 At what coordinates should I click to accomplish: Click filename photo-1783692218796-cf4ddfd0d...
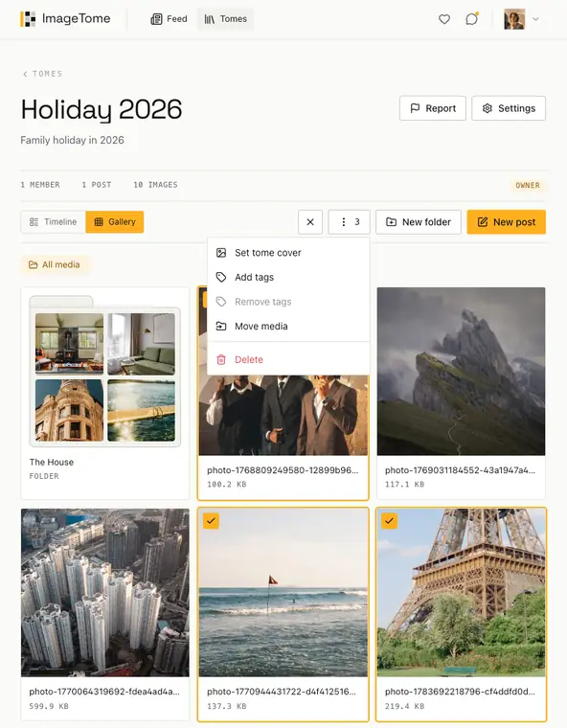coord(460,692)
